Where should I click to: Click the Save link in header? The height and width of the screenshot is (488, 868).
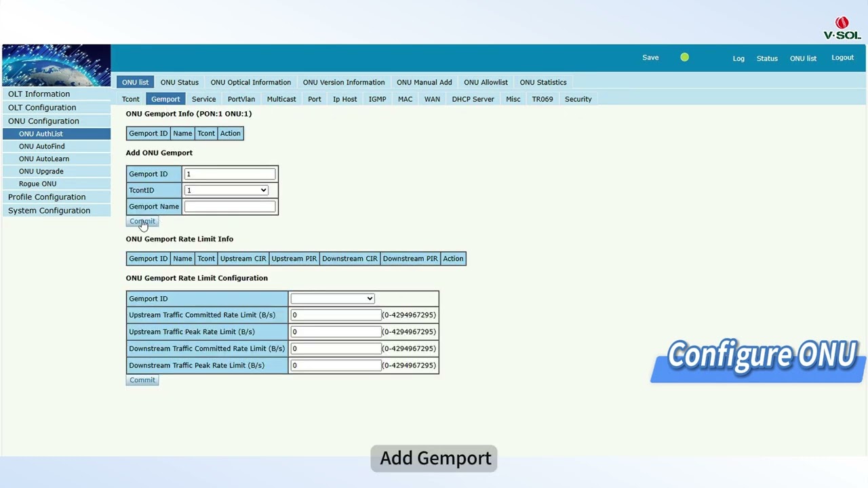(650, 58)
